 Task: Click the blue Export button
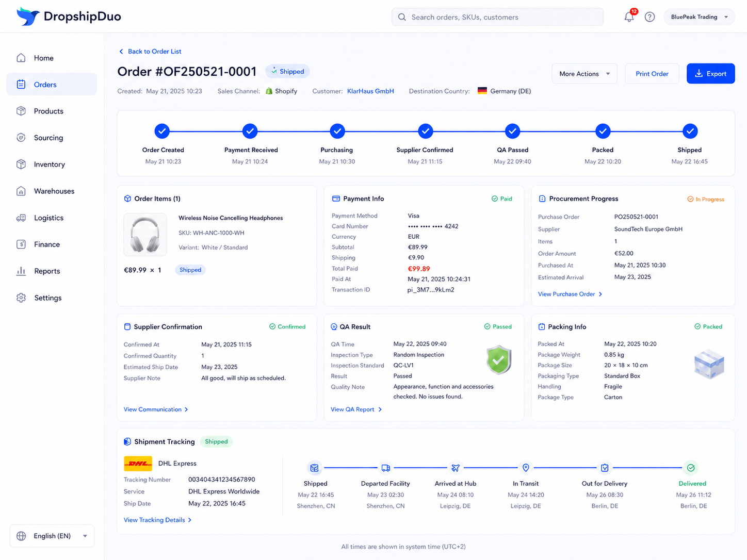tap(710, 74)
